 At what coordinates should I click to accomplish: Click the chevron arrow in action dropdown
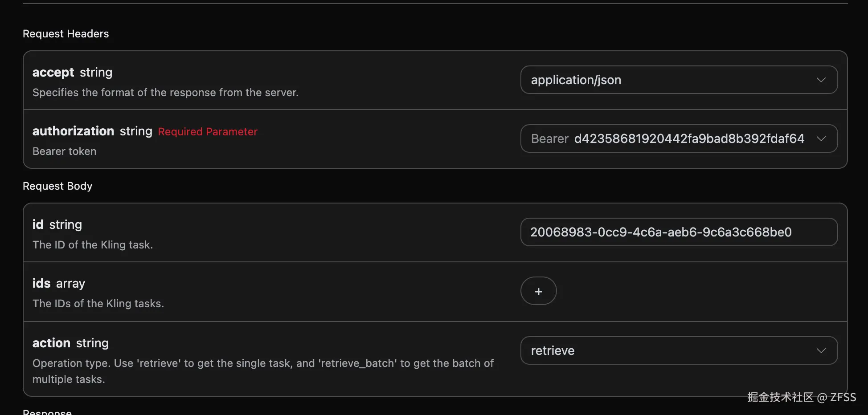coord(821,351)
